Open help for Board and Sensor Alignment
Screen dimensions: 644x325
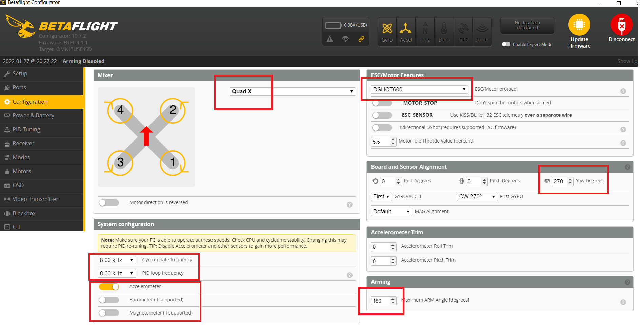[627, 167]
